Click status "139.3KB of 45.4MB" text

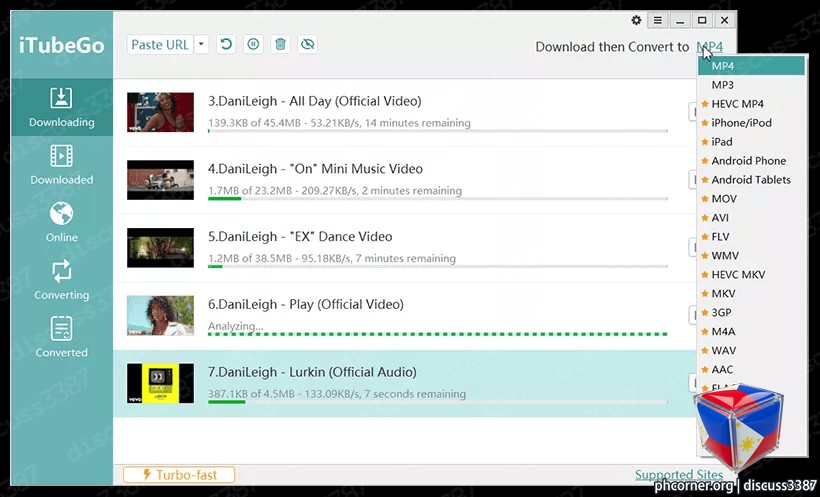click(x=254, y=123)
